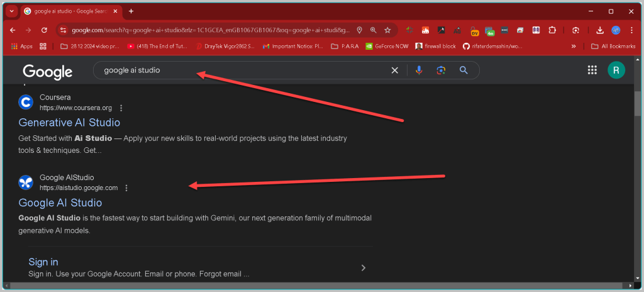Open the 4m badge extension icon
This screenshot has height=292, width=644.
click(489, 31)
